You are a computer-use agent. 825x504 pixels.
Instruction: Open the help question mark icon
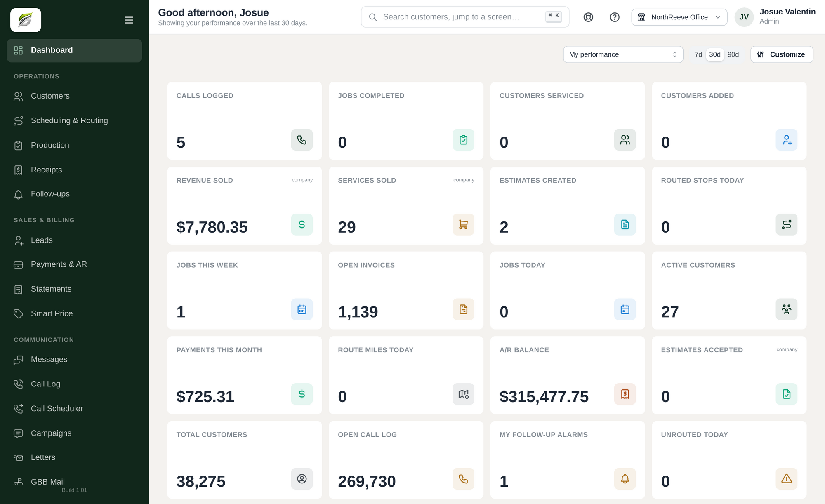pyautogui.click(x=615, y=17)
